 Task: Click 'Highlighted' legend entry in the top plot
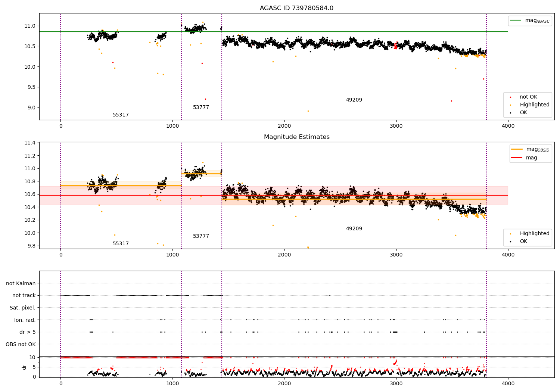tap(534, 105)
